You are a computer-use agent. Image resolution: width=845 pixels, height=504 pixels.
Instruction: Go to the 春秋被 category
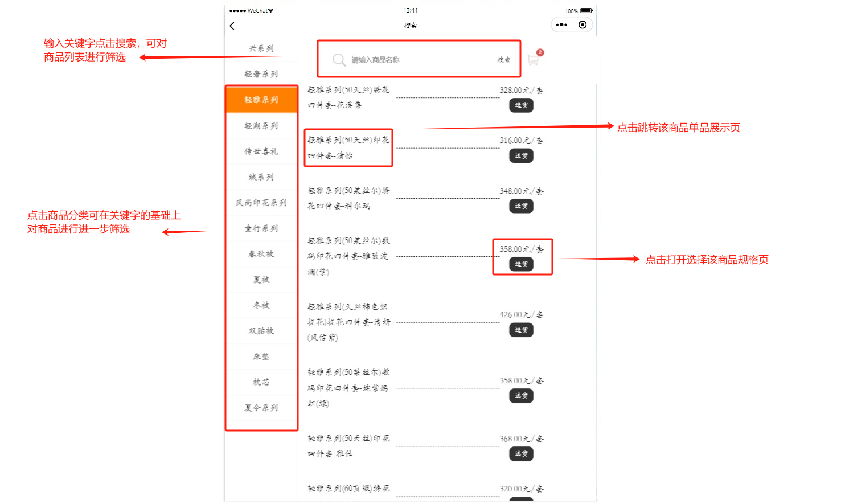[261, 254]
